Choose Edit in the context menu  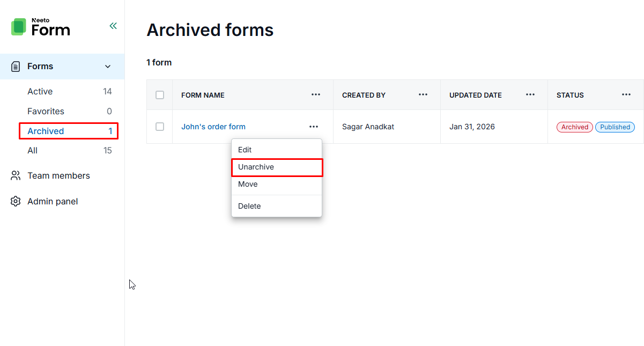(245, 150)
